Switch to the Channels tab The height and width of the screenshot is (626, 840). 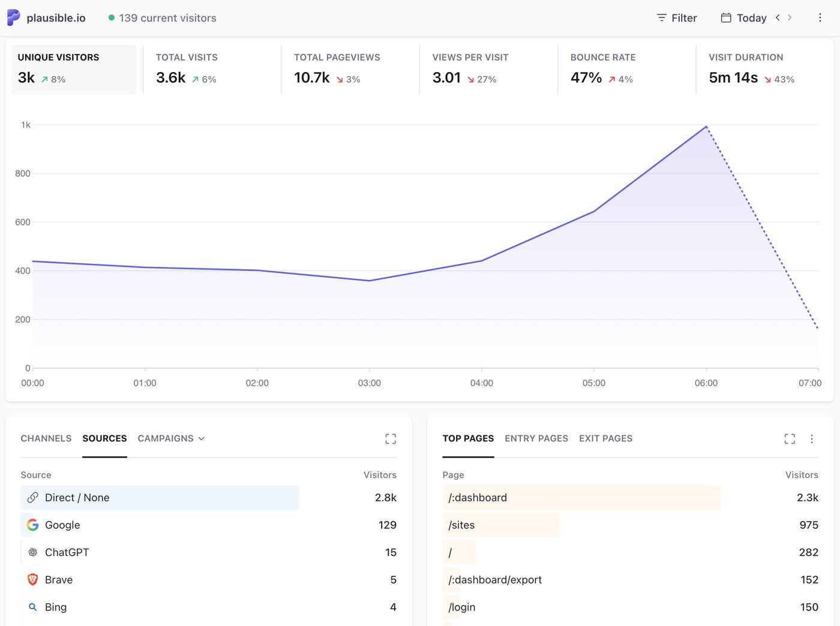pos(46,438)
